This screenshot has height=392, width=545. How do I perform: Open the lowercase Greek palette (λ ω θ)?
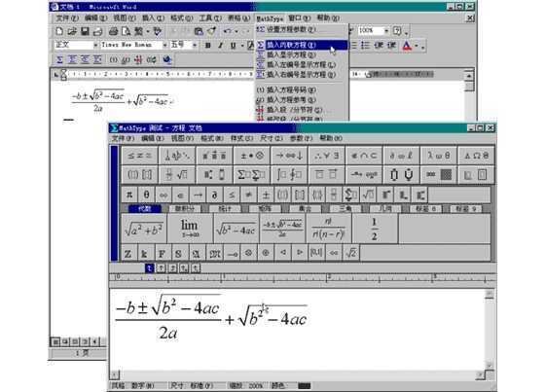[439, 156]
